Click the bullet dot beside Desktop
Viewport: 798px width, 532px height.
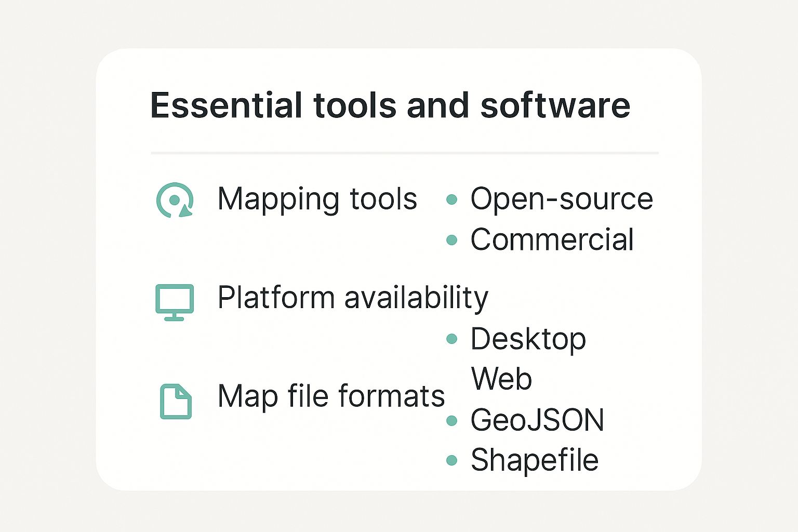tap(452, 339)
